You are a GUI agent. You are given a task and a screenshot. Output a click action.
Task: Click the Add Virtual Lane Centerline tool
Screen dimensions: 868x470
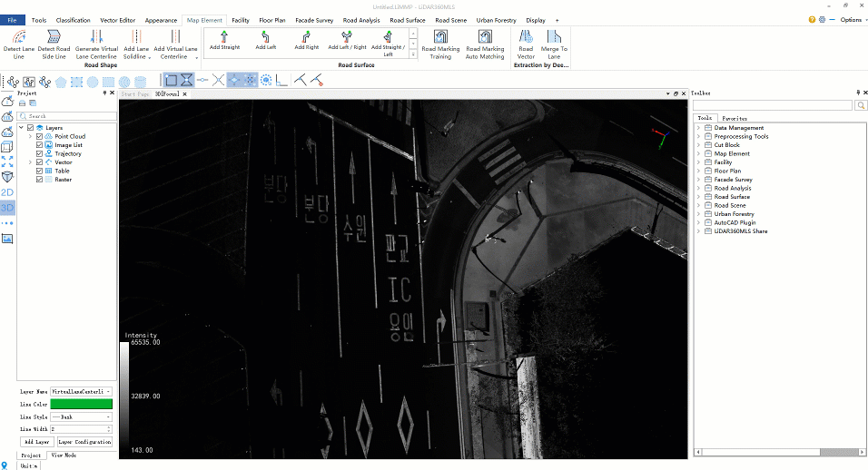(x=175, y=44)
